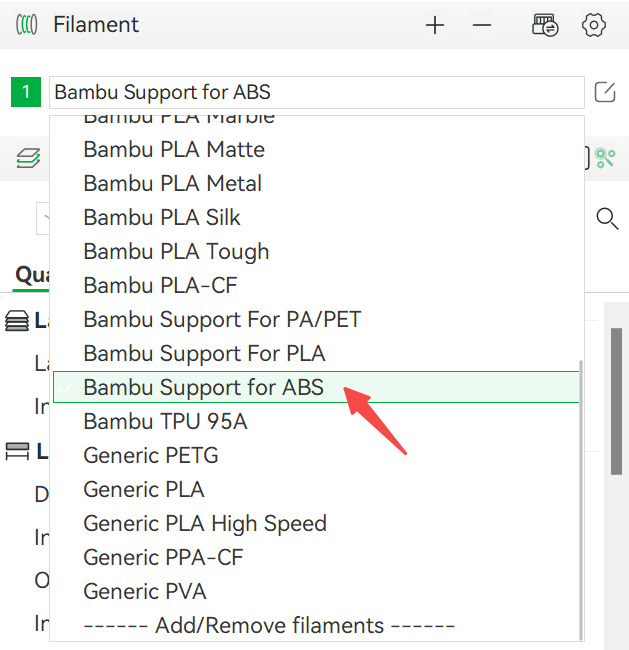This screenshot has height=650, width=629.
Task: Select Generic PLA High Speed
Action: coord(316,524)
